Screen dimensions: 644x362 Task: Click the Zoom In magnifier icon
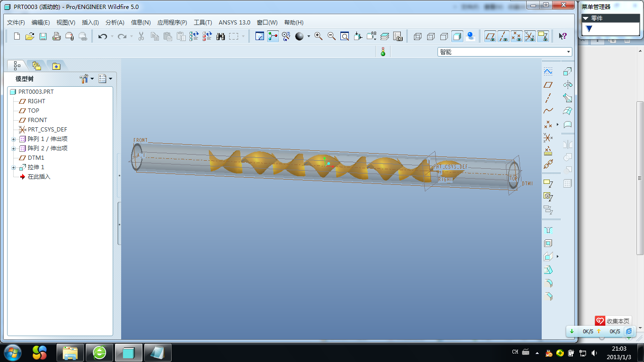coord(318,36)
